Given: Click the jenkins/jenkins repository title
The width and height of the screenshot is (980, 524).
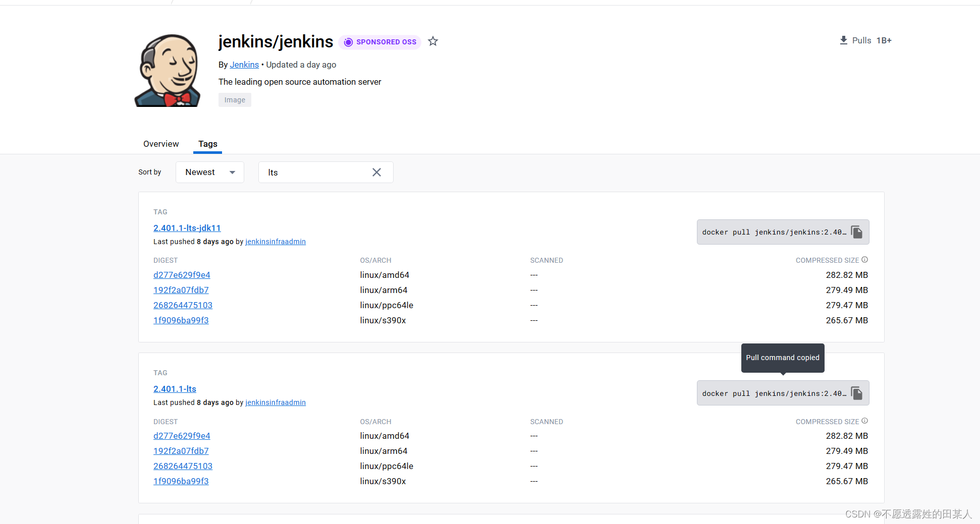Looking at the screenshot, I should click(276, 41).
